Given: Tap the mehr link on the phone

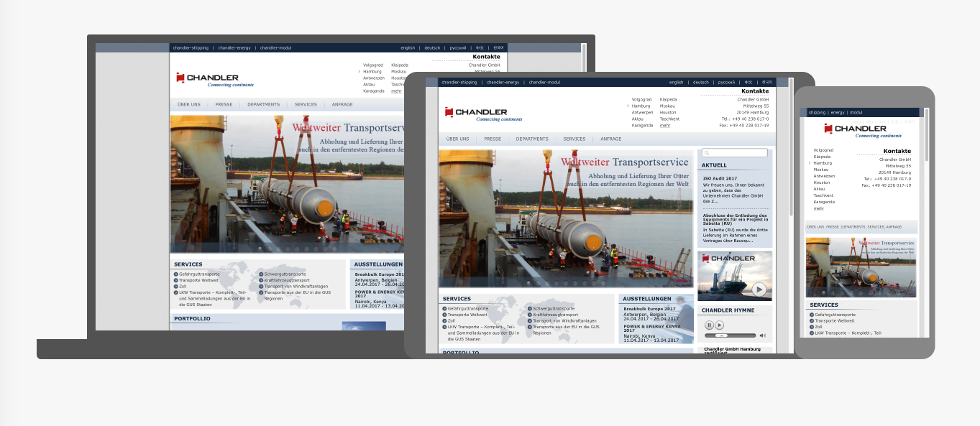Looking at the screenshot, I should pos(818,208).
